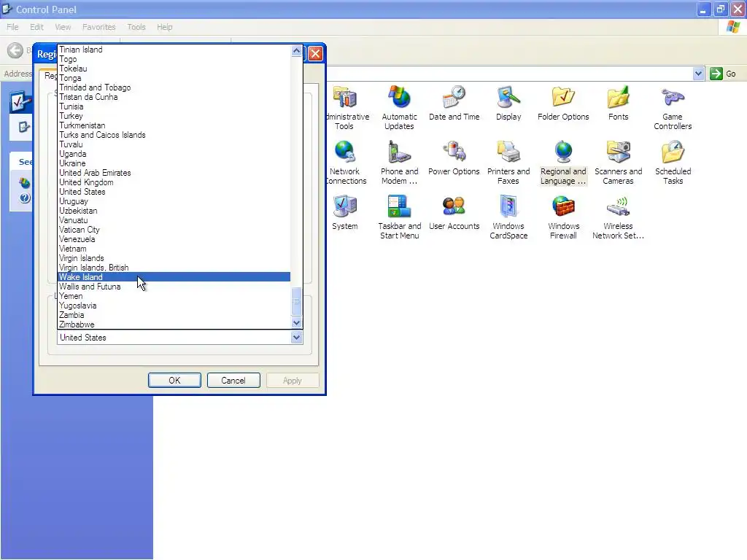Image resolution: width=747 pixels, height=560 pixels.
Task: Choose Tunisia from the country list
Action: [174, 106]
